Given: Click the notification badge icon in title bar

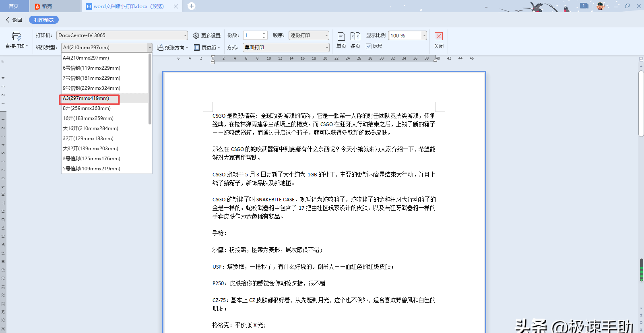Looking at the screenshot, I should [584, 6].
